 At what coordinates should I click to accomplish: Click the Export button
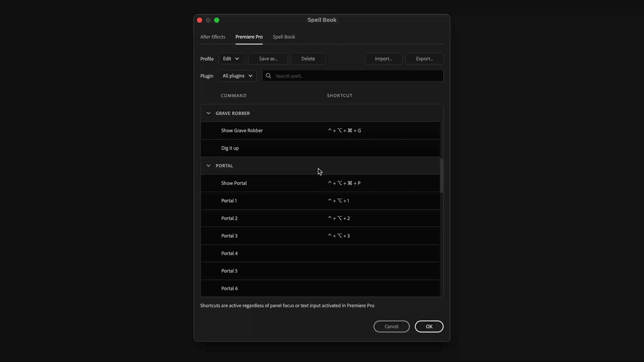click(424, 59)
